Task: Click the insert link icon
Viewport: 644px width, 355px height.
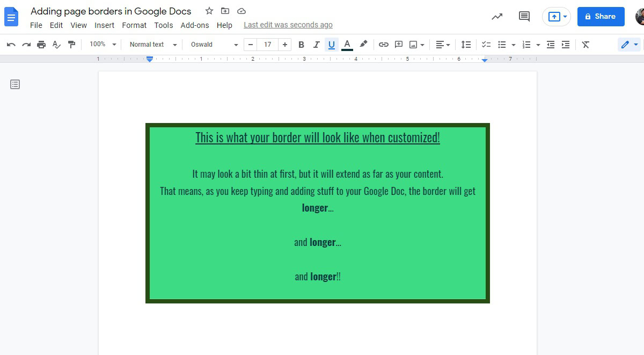Action: 383,45
